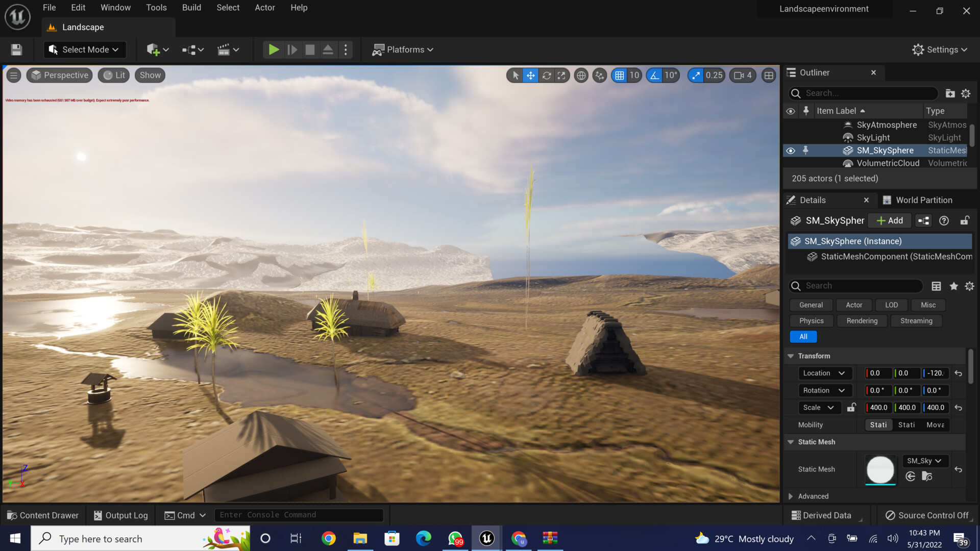Screen dimensions: 980x551
Task: Open the Show flags dropdown
Action: point(150,75)
